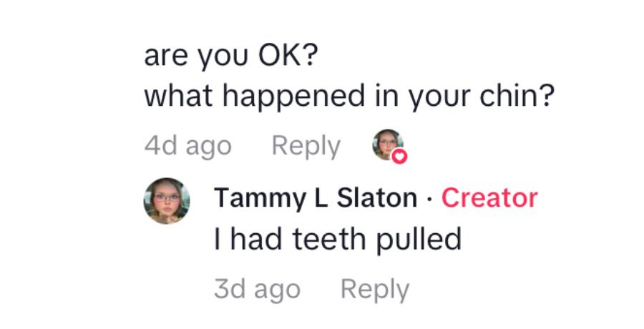Open Tammy L Slaton's profile picture
Image resolution: width=644 pixels, height=329 pixels.
point(167,201)
